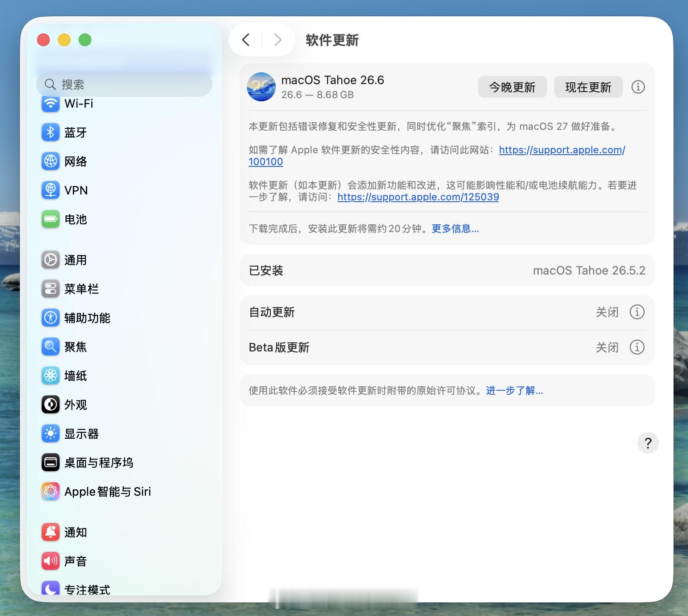
Task: Click the 今晚更新 button
Action: click(x=512, y=87)
